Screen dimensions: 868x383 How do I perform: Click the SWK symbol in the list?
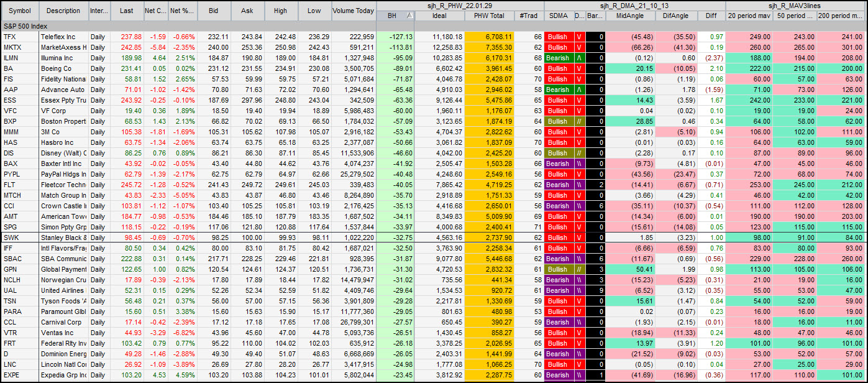(21, 238)
